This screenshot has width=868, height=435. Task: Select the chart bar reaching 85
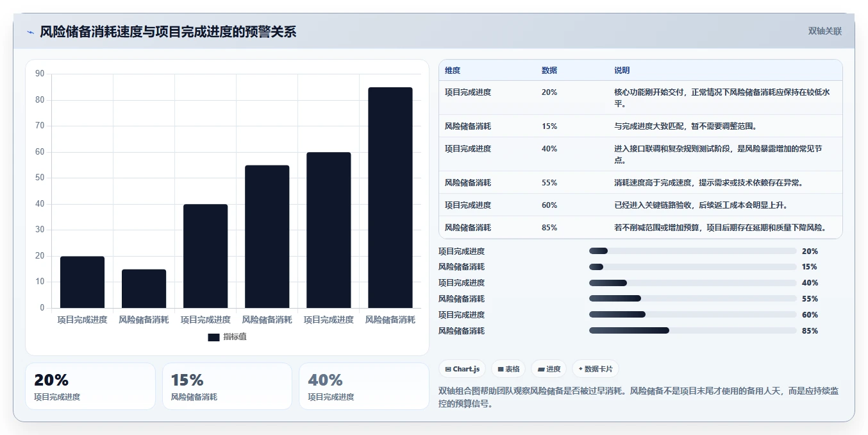(x=390, y=198)
